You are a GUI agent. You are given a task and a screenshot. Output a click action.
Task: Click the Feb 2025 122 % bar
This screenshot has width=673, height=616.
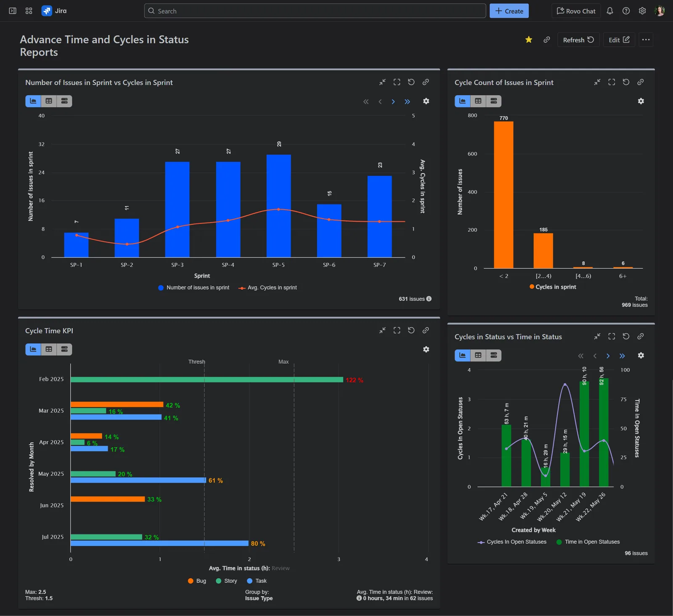click(x=207, y=380)
